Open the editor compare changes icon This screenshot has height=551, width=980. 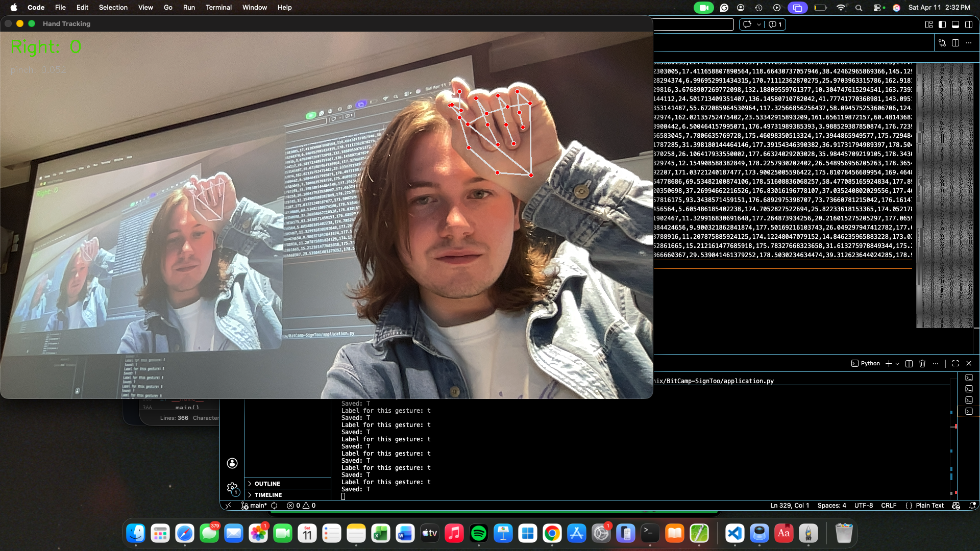942,43
